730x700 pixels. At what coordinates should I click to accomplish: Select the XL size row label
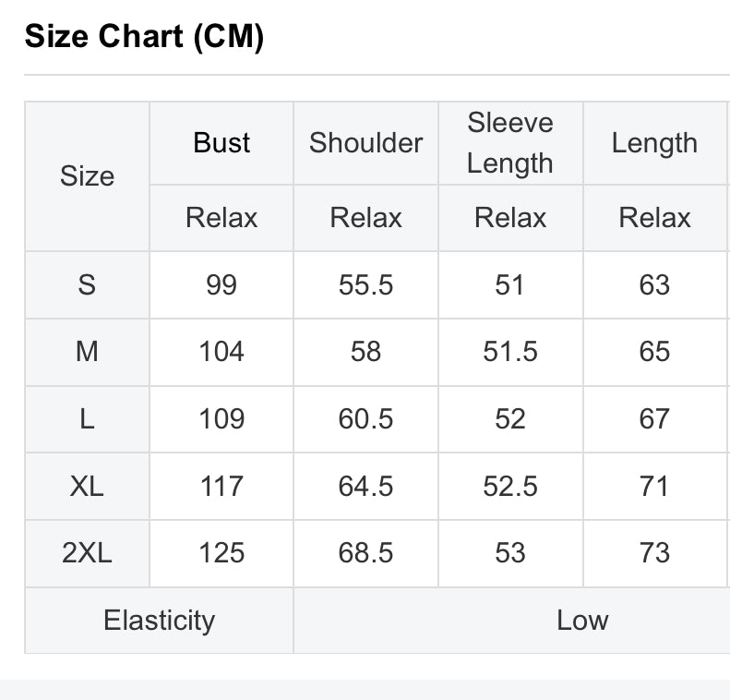pyautogui.click(x=87, y=487)
